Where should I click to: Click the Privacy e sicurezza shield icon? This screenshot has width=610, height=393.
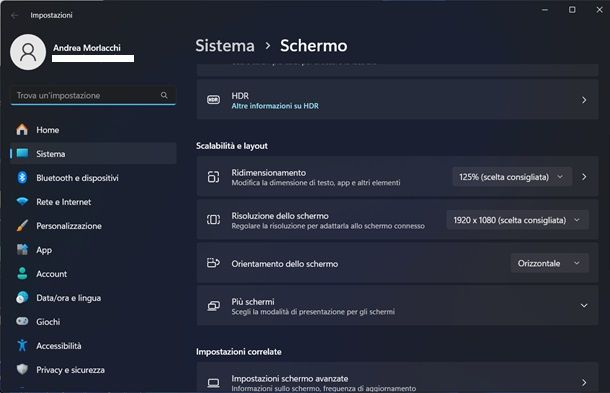[x=22, y=369]
